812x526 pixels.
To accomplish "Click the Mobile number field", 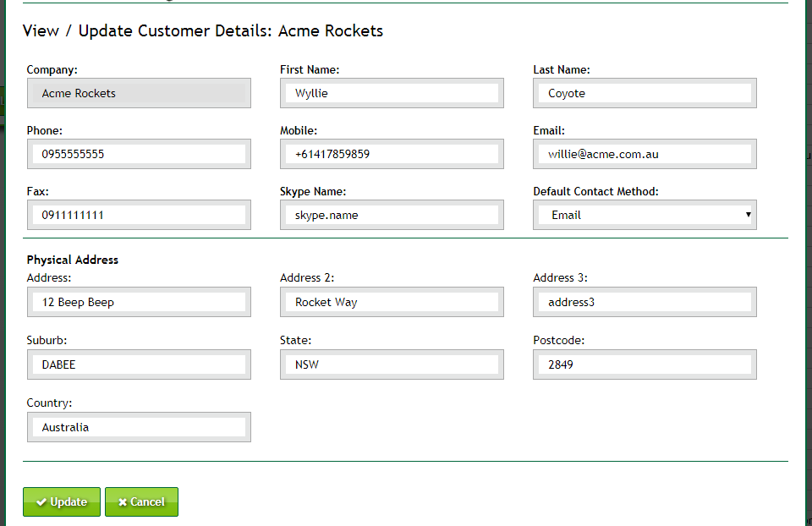I will [392, 154].
